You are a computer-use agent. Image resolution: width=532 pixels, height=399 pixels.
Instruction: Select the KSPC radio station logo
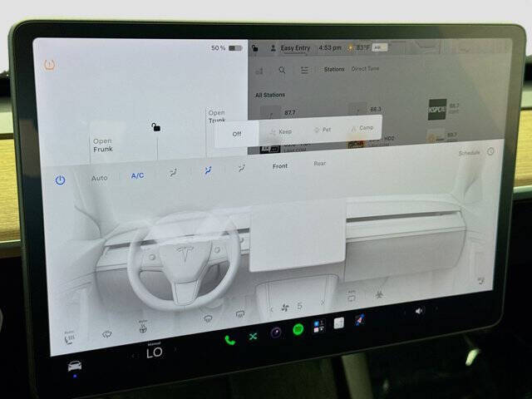437,109
